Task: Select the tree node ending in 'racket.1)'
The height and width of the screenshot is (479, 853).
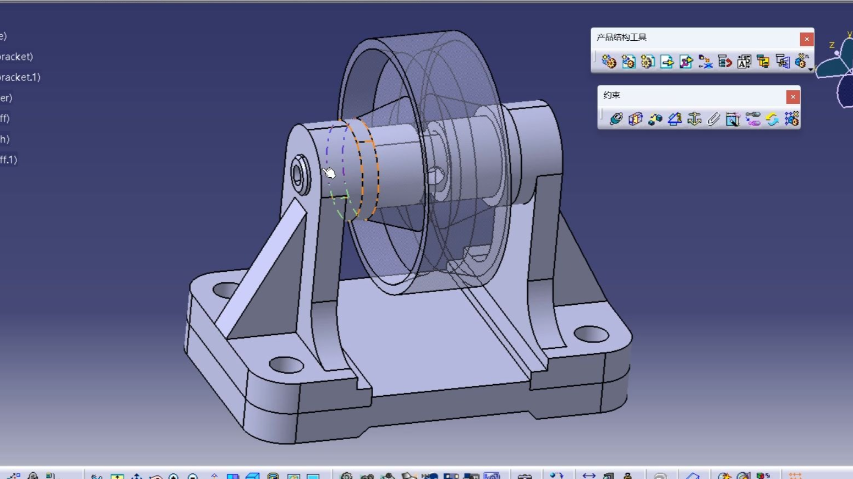Action: pos(20,77)
